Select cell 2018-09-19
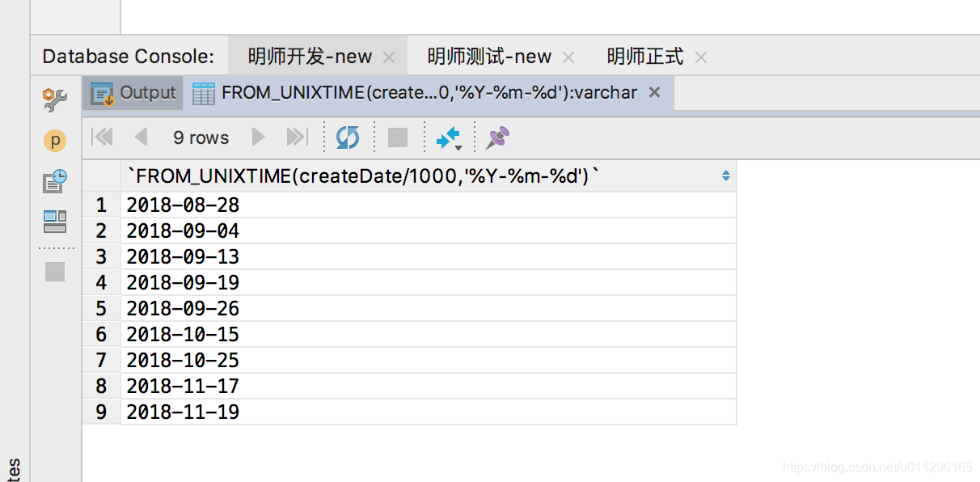The image size is (980, 482). click(x=429, y=283)
